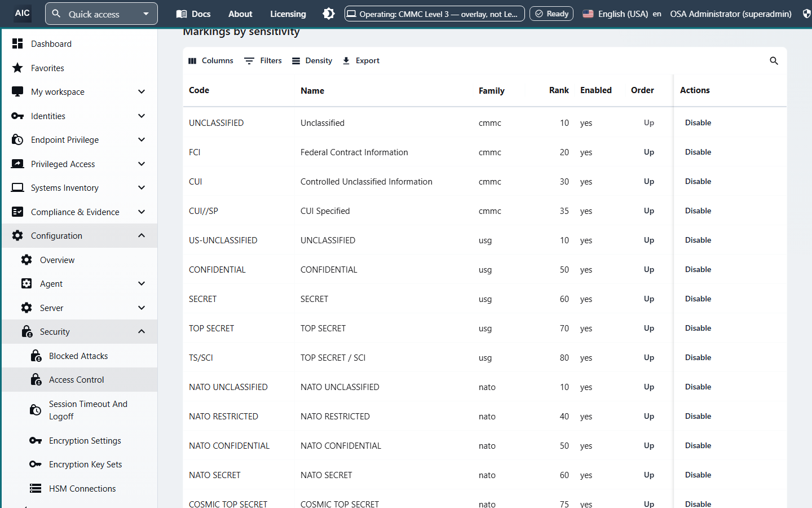Open the About page
The image size is (812, 508).
pos(240,14)
